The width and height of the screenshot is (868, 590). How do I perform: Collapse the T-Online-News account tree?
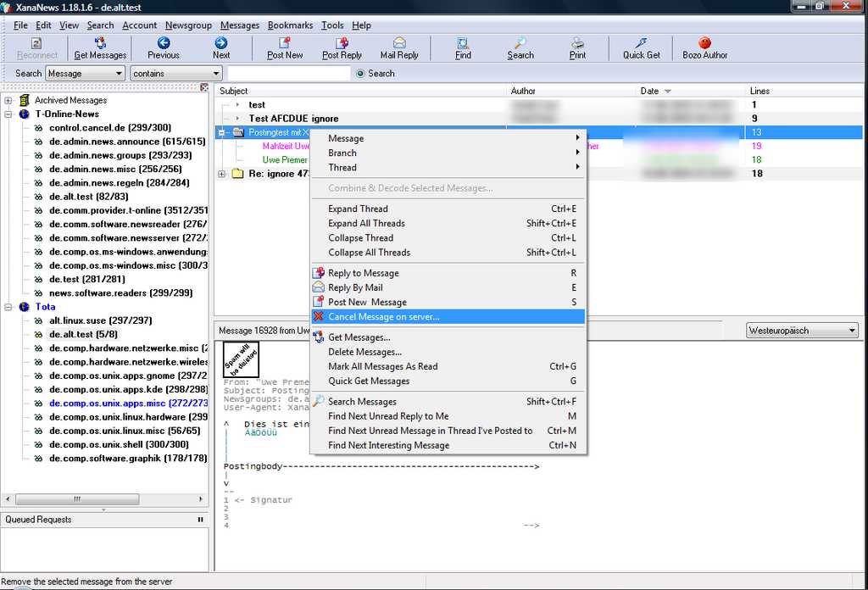tap(8, 114)
